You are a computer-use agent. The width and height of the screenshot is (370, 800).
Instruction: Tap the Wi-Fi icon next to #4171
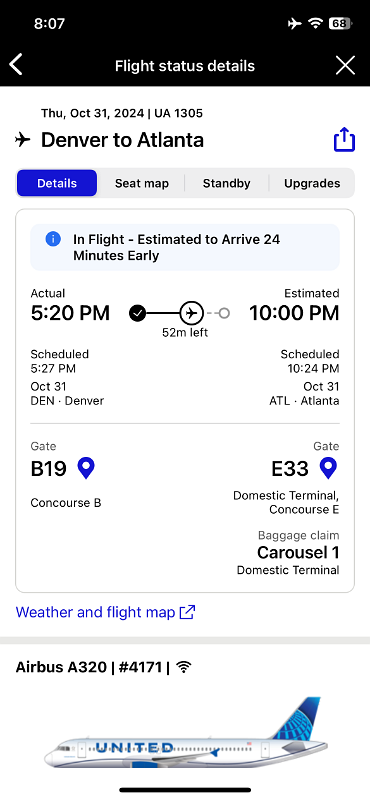(184, 667)
